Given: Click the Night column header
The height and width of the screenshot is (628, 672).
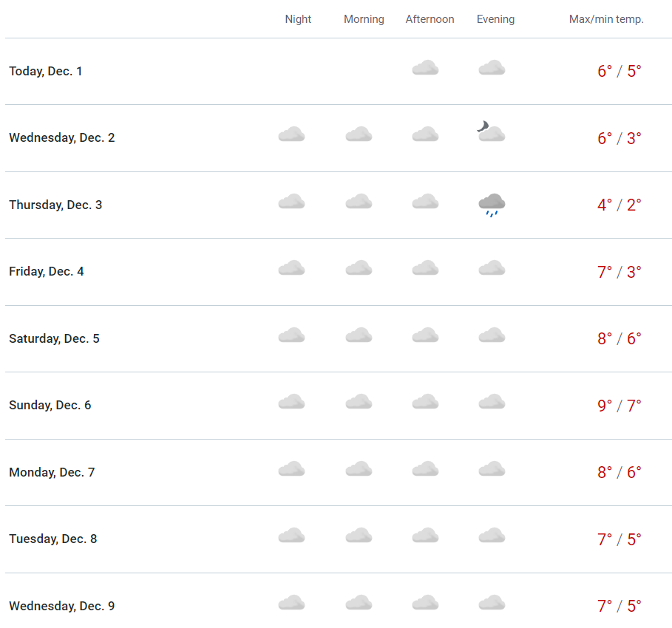Looking at the screenshot, I should click(x=298, y=19).
